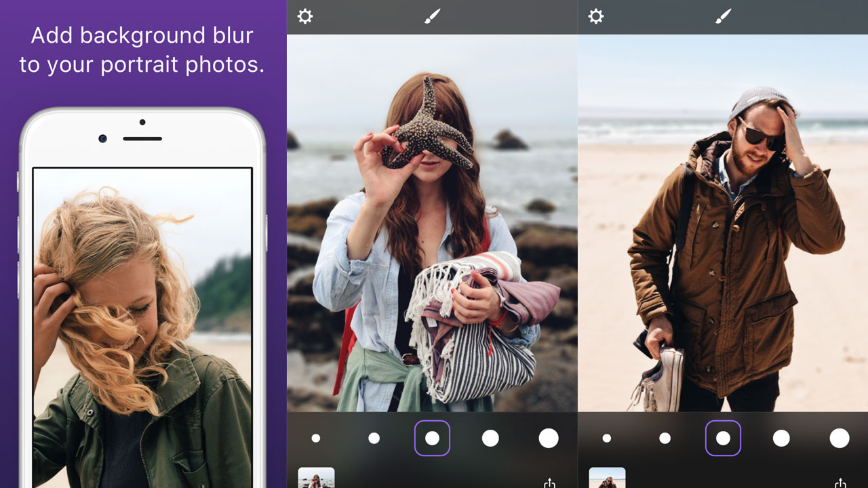Select highlighted middle blur dot, beach man screen
Screen dimensions: 868x488
[723, 439]
